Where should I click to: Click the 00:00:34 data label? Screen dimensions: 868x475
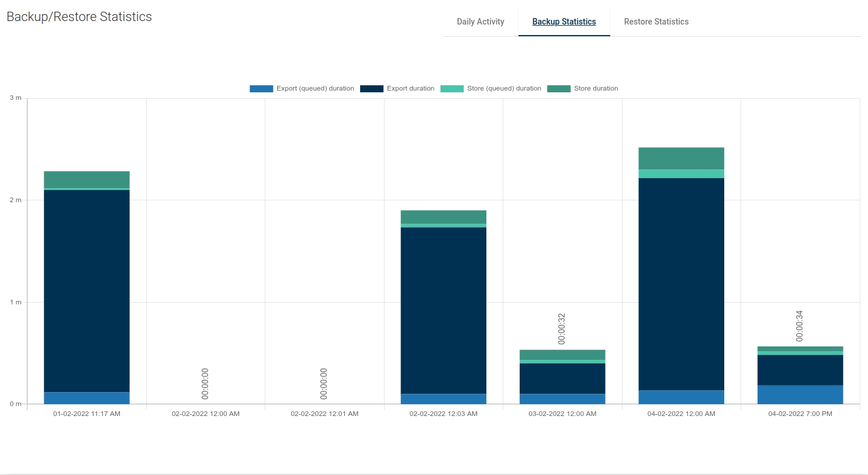[x=800, y=326]
